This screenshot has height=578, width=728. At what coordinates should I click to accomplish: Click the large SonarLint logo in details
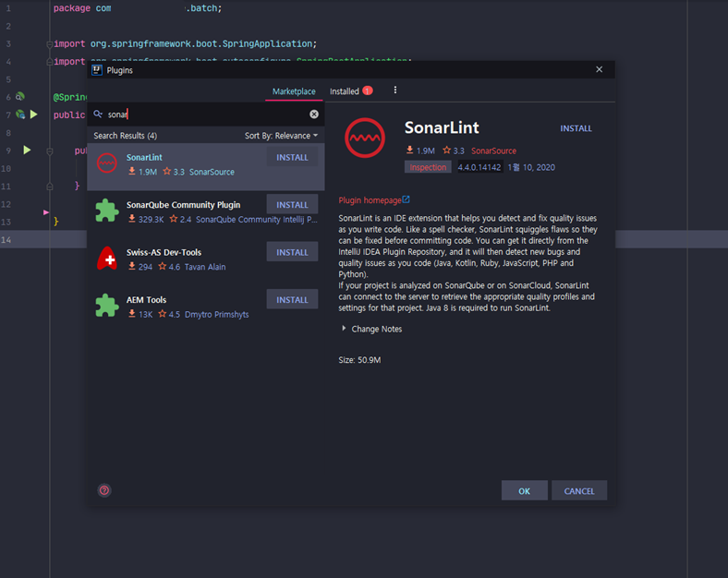click(365, 138)
